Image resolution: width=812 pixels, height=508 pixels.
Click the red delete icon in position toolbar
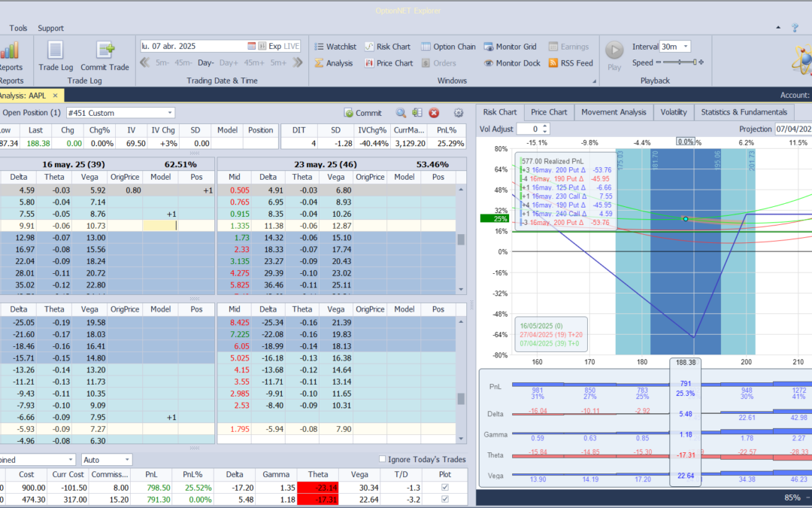[x=434, y=112]
